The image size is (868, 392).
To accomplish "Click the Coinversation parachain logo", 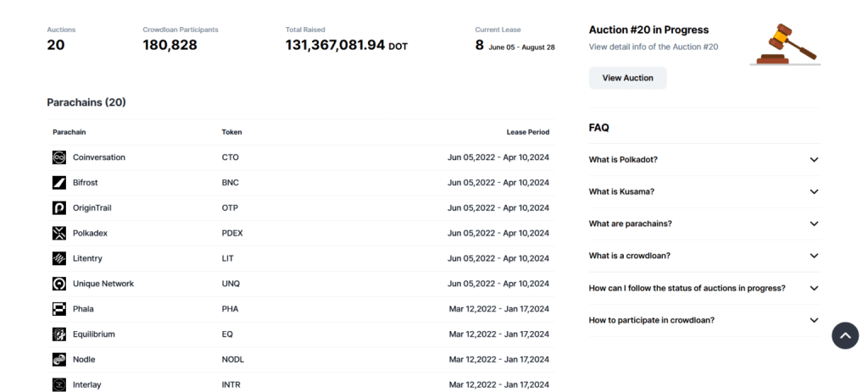I will pos(59,157).
